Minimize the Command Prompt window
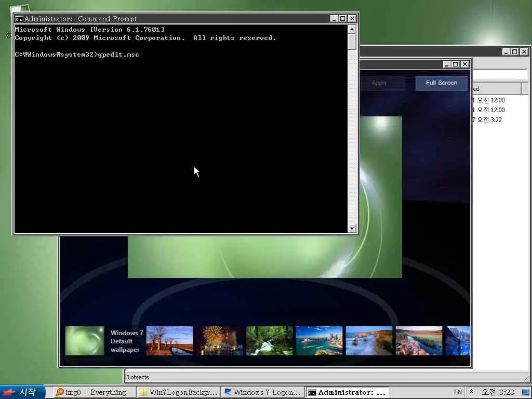The width and height of the screenshot is (532, 399). coord(334,19)
